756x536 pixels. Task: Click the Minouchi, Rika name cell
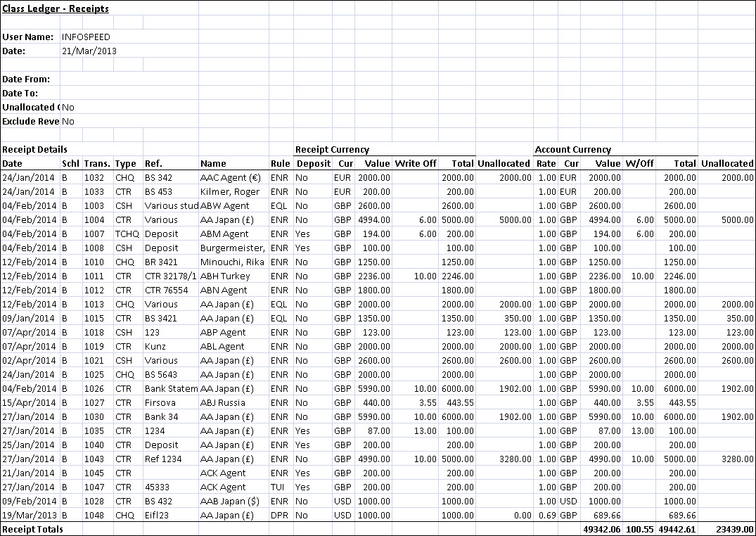point(231,262)
